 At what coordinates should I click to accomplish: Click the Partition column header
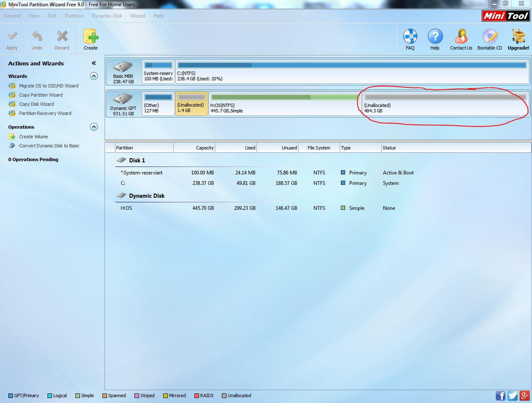click(144, 148)
